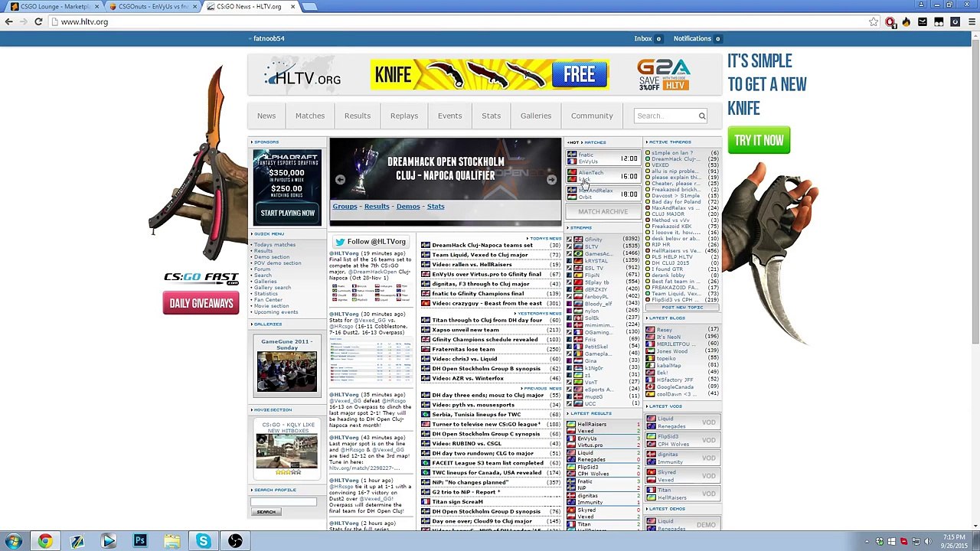Click the HLTV.org logo

(302, 75)
